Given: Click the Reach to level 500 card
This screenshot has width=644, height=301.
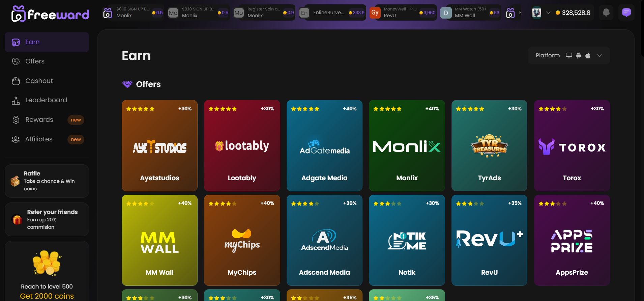Looking at the screenshot, I should point(47,271).
